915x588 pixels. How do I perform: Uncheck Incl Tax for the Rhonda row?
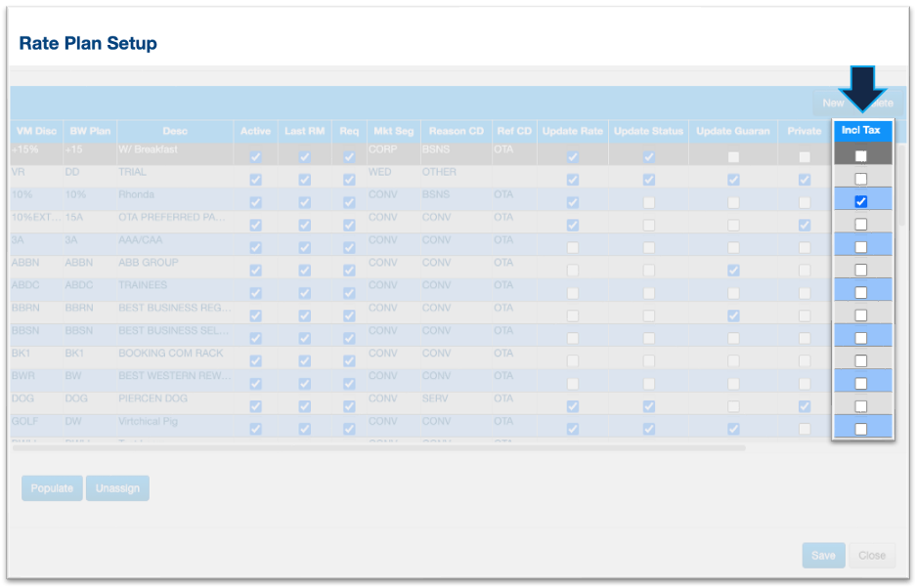pos(860,202)
